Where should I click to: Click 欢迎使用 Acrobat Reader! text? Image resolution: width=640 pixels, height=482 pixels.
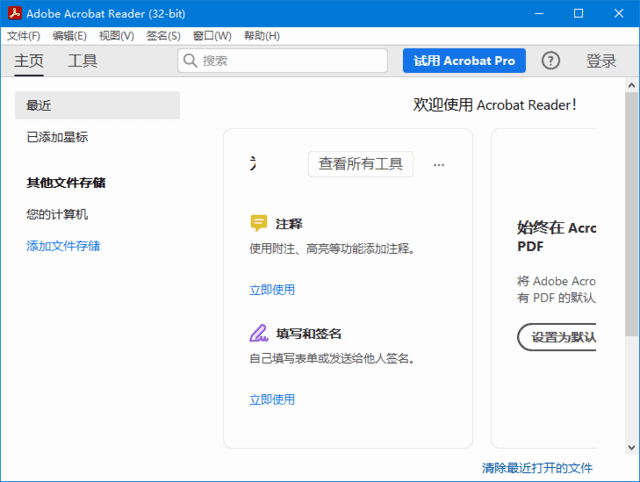tap(495, 105)
